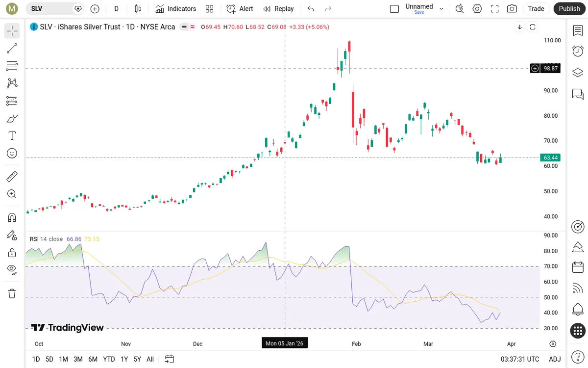
Task: Open the economic calendar panel
Action: click(578, 267)
